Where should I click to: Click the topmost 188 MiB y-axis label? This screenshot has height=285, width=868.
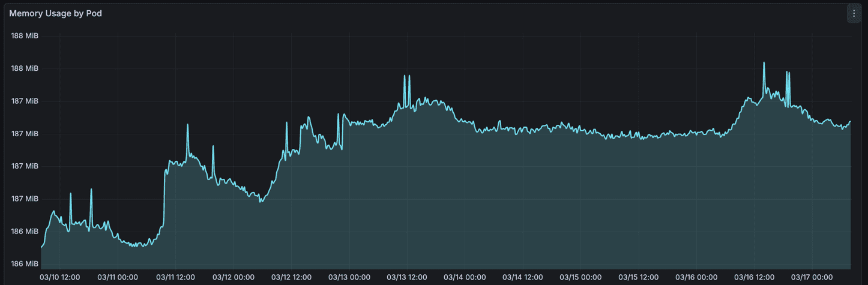pyautogui.click(x=25, y=36)
